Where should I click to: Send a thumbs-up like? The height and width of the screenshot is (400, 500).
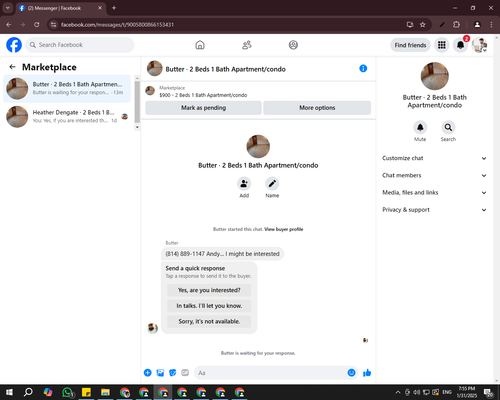pos(367,373)
